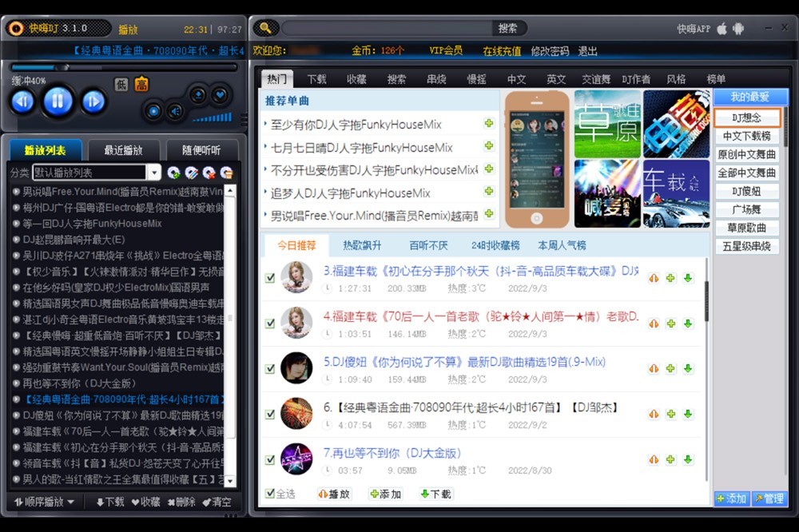Select the 热歌飙升 chart tab
799x532 pixels.
[x=362, y=245]
